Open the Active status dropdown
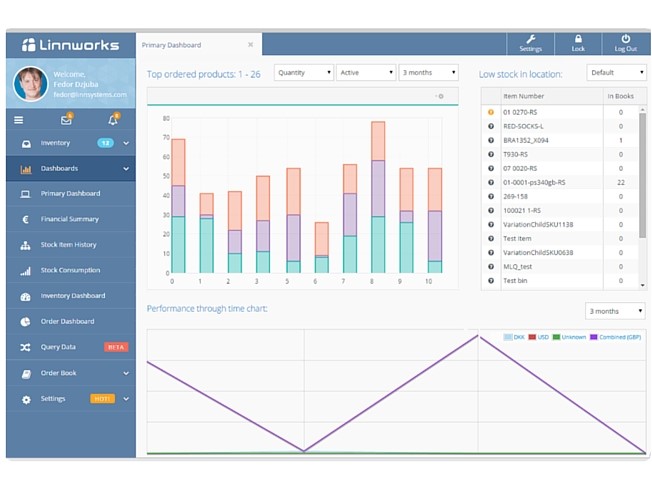 pyautogui.click(x=365, y=73)
